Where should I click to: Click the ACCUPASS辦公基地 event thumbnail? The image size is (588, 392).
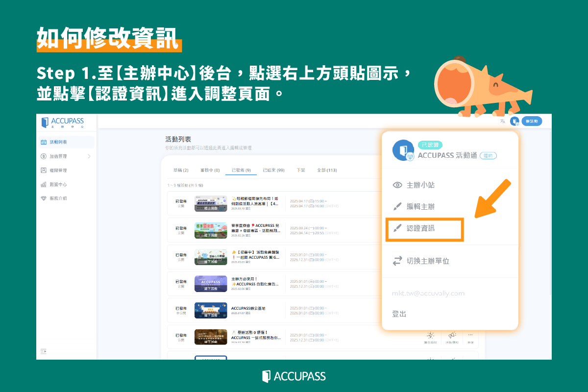[211, 310]
